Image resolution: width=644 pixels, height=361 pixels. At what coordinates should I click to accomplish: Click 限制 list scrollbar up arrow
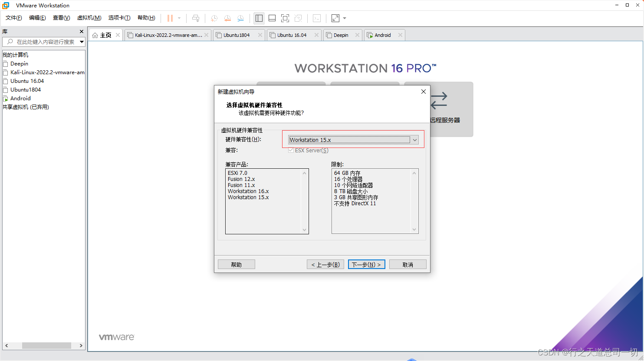point(414,173)
